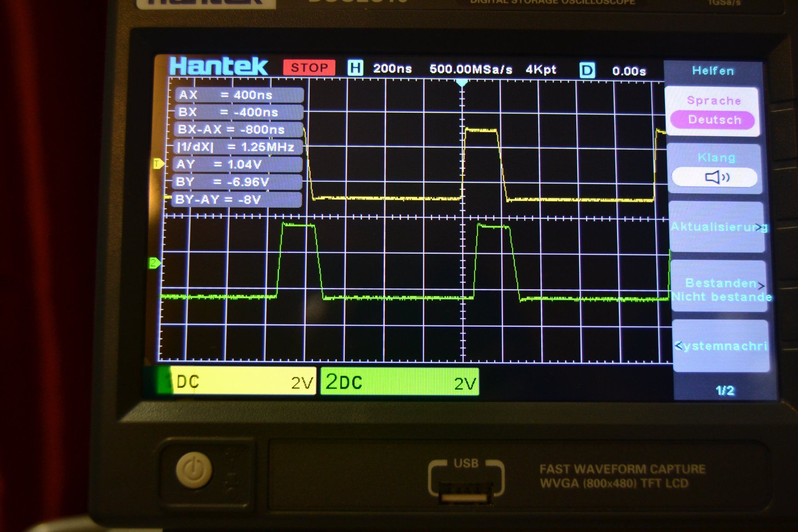Click the Hantek logo
The height and width of the screenshot is (532, 798).
click(x=219, y=66)
